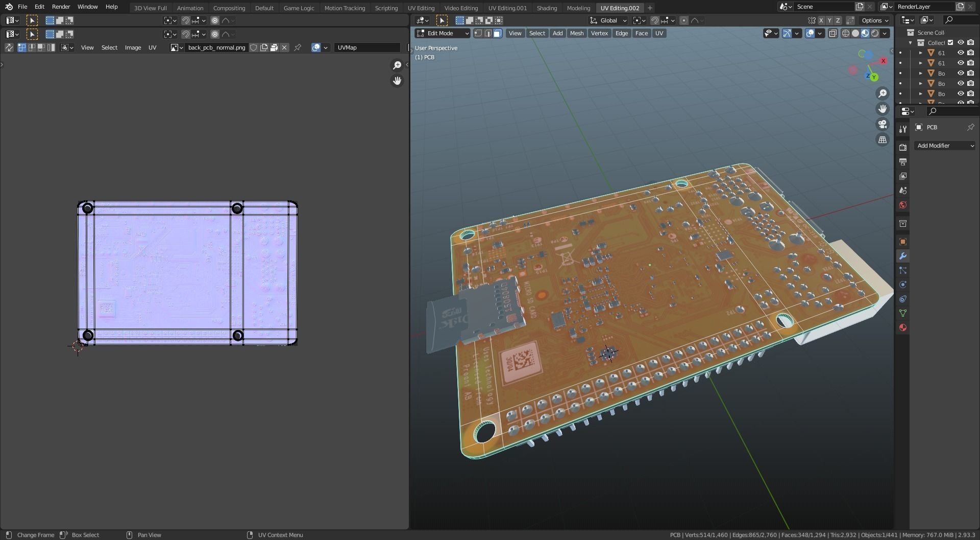Switch to edge select mode in 3D viewport
The height and width of the screenshot is (540, 980).
(x=487, y=33)
